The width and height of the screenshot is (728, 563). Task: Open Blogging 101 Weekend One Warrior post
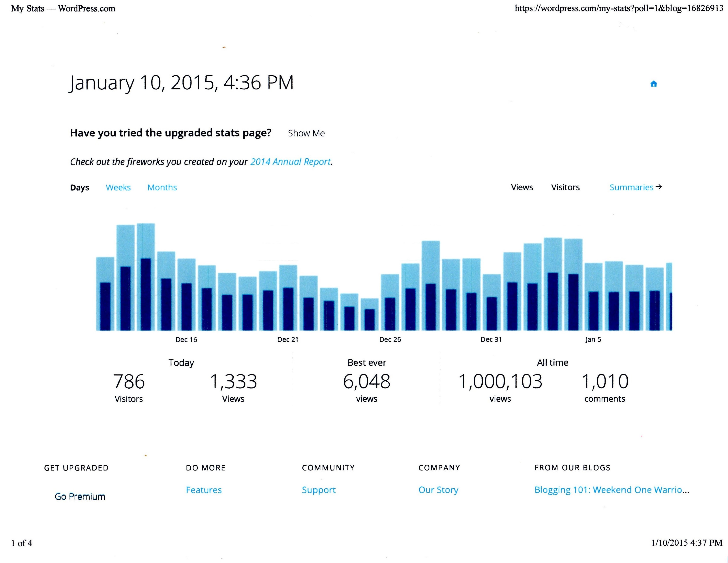(611, 490)
